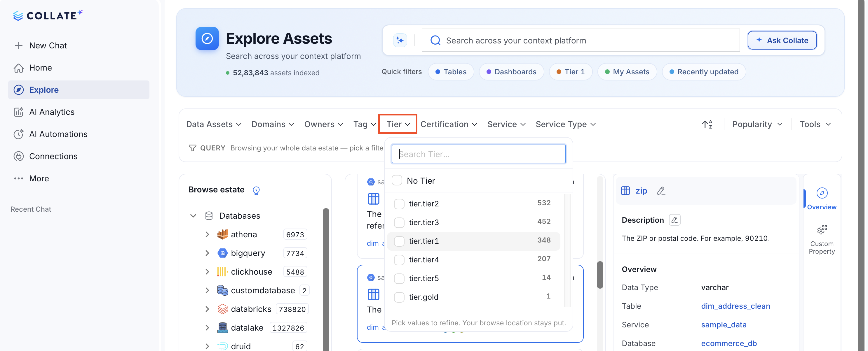Check the tier.tier2 checkbox
The height and width of the screenshot is (351, 868).
(399, 203)
